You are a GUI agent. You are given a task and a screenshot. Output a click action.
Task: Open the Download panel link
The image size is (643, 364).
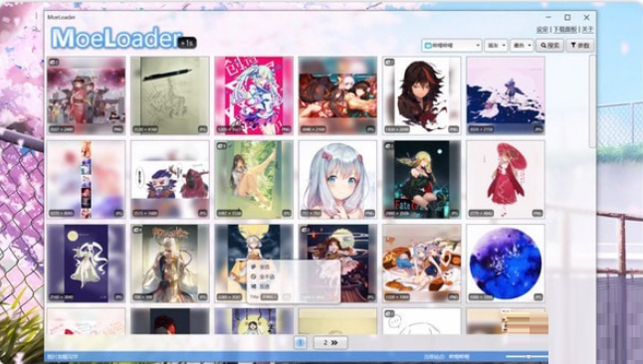[565, 30]
